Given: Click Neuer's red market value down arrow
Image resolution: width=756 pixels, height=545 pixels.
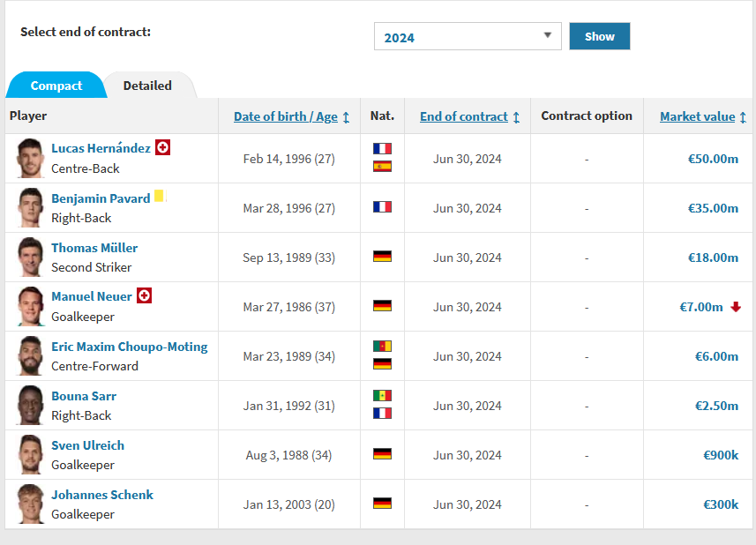Looking at the screenshot, I should pos(736,307).
